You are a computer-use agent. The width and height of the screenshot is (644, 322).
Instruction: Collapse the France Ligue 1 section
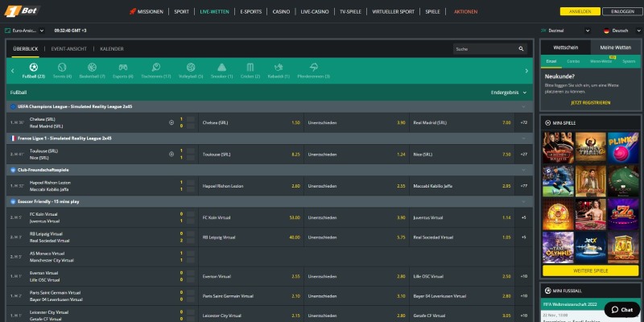pos(523,138)
